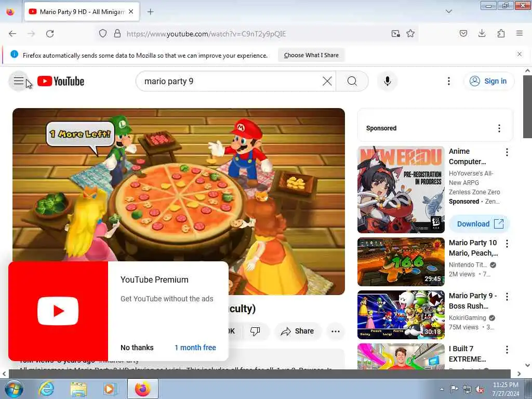Open Sponsored section options menu
The height and width of the screenshot is (399, 532).
pyautogui.click(x=499, y=128)
